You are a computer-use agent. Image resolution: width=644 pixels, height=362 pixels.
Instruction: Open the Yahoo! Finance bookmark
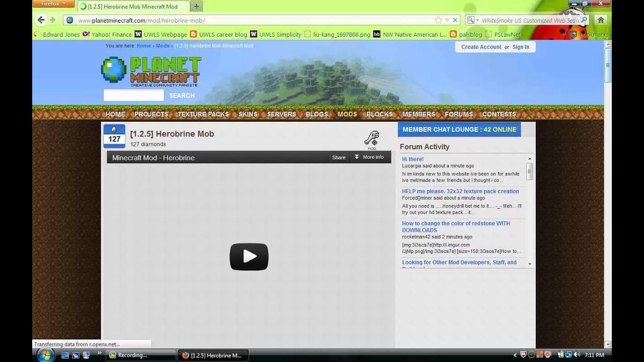[107, 35]
